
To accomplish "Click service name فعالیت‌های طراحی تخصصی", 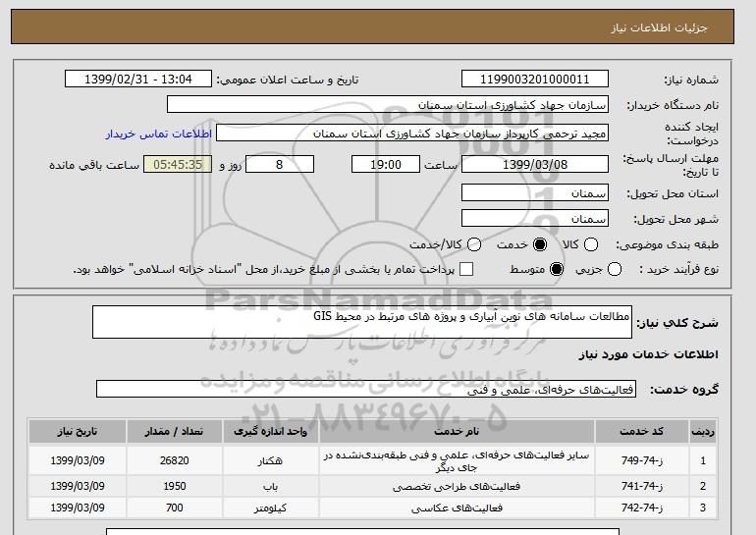I will 457,486.
